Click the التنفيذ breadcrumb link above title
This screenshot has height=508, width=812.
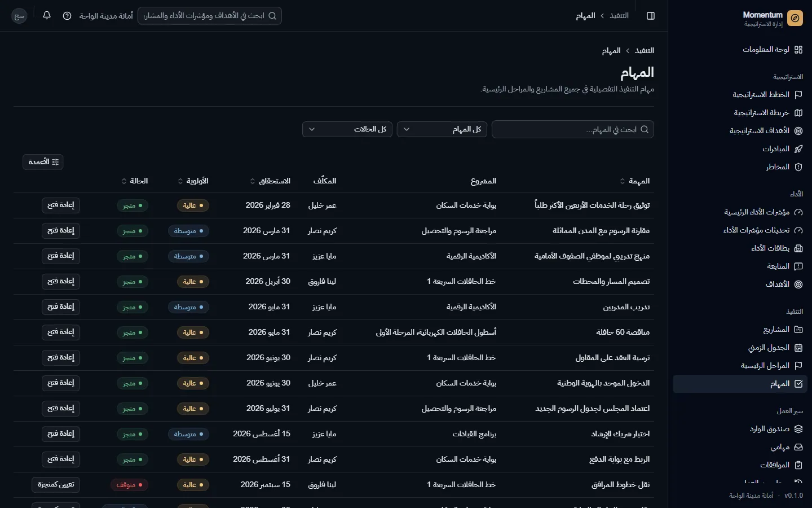pyautogui.click(x=645, y=51)
